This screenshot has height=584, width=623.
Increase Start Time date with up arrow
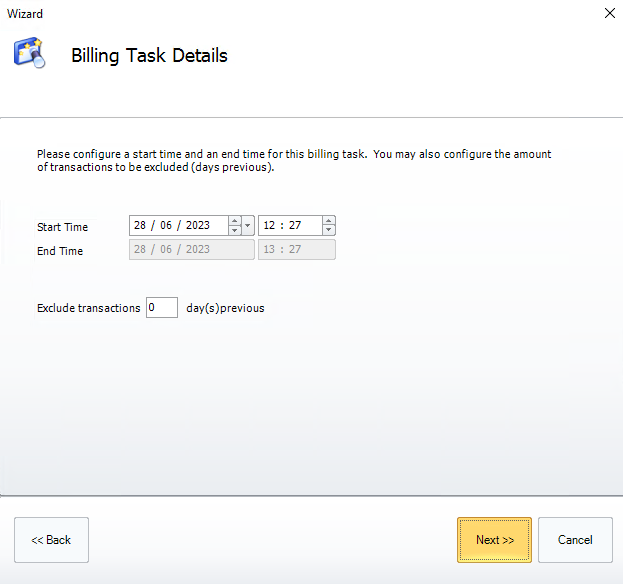[234, 221]
